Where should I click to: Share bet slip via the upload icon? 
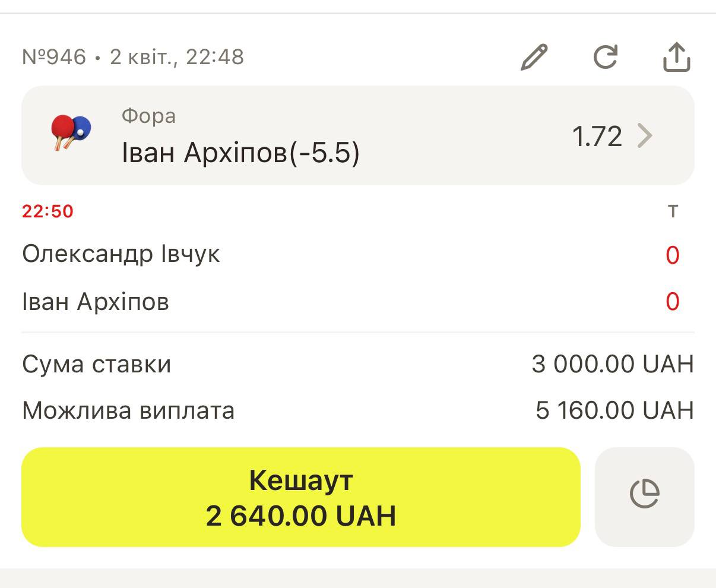point(676,58)
